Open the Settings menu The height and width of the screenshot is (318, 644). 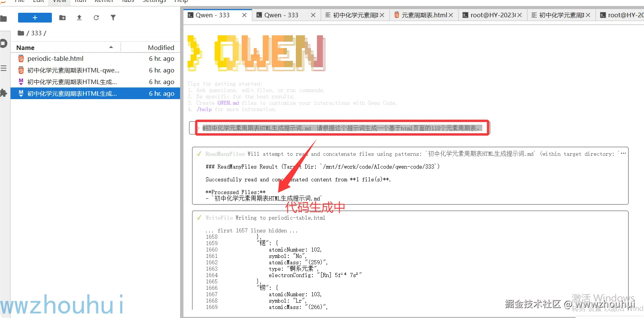(154, 2)
